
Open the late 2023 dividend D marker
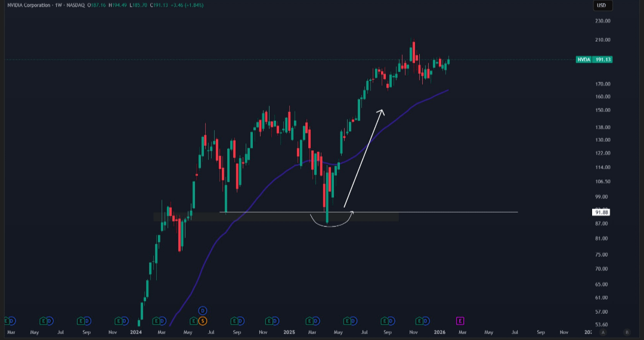[125, 321]
